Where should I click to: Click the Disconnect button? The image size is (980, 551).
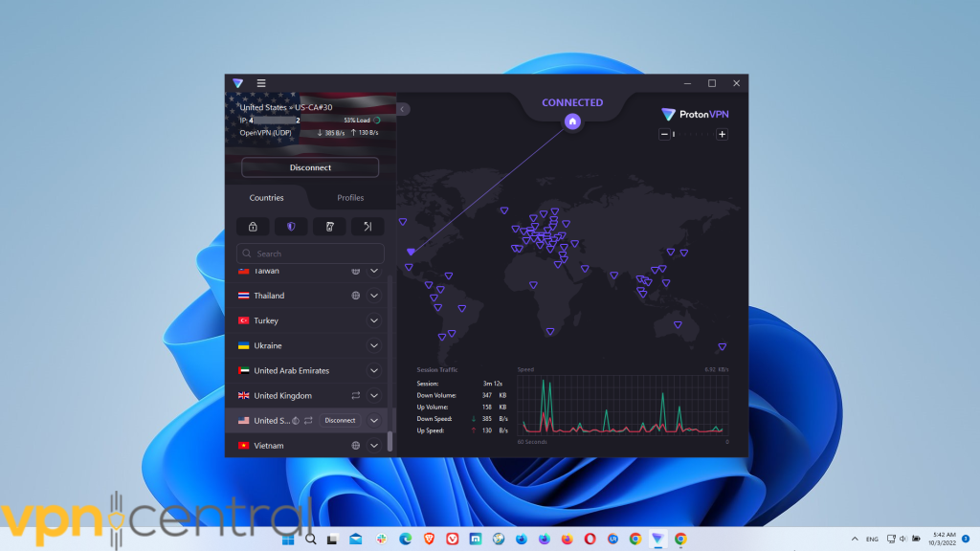point(309,167)
